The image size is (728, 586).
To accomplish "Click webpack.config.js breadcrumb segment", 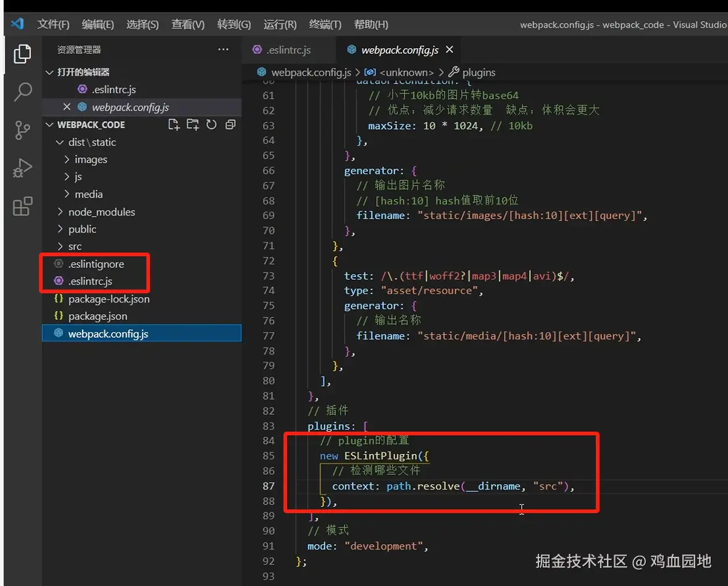I will click(x=311, y=72).
